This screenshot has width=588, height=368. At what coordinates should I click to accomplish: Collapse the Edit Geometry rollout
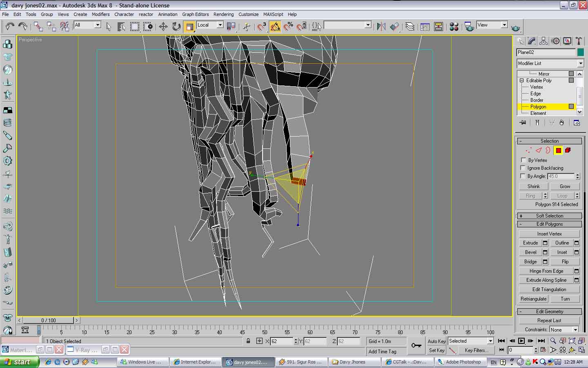[x=549, y=312]
